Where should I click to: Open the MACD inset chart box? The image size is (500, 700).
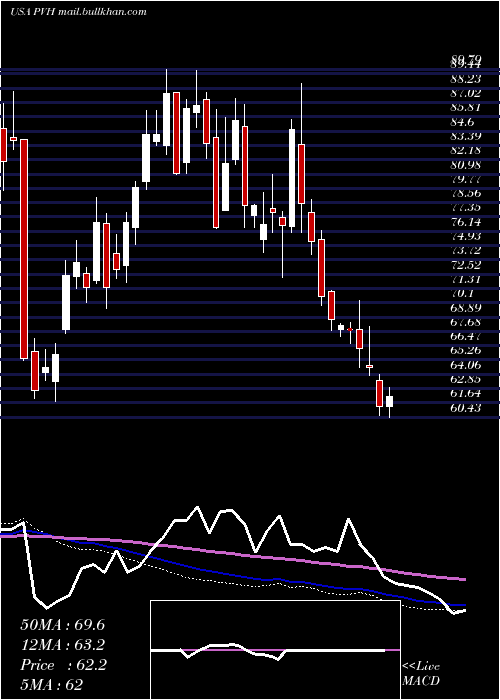pos(275,650)
